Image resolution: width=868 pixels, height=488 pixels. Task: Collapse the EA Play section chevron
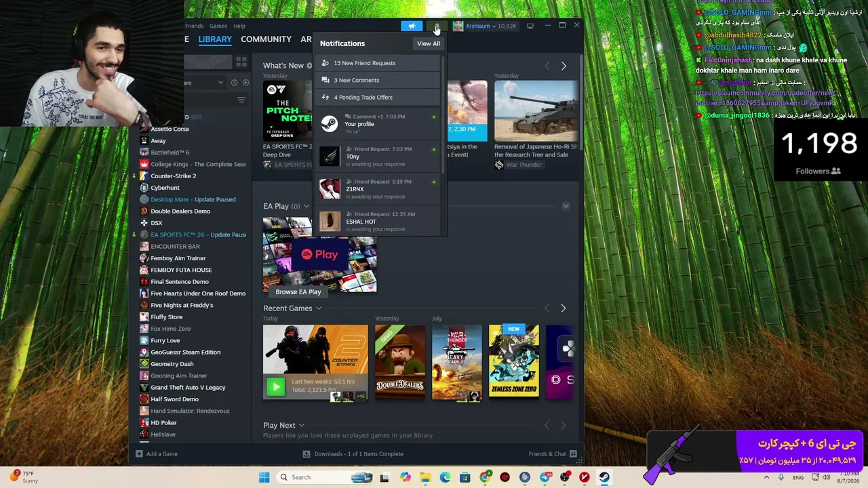point(566,206)
